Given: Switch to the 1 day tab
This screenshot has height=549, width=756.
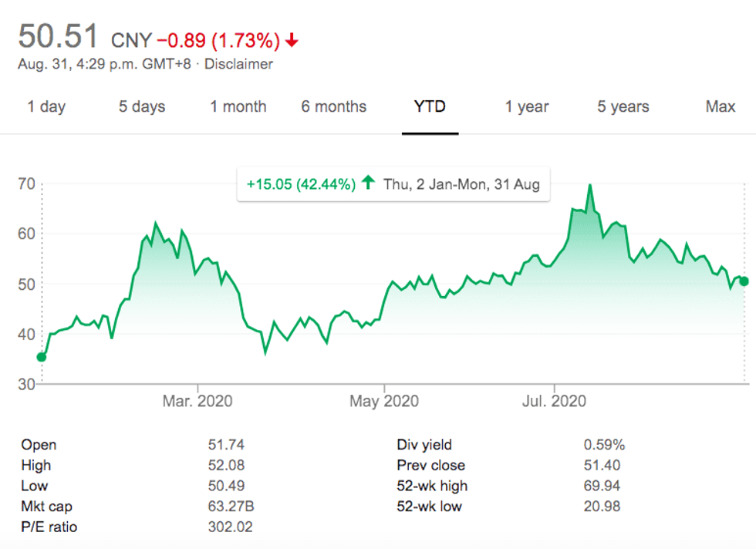Looking at the screenshot, I should click(x=46, y=106).
